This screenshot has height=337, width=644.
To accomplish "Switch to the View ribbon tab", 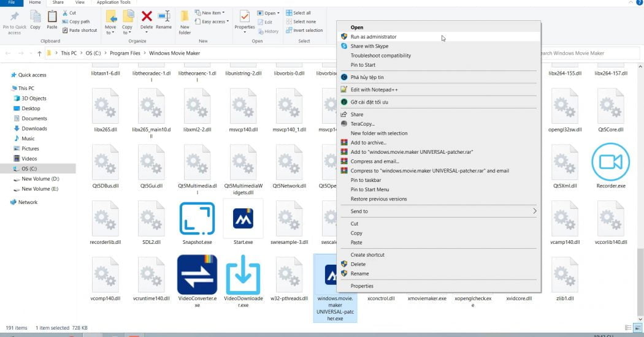I will pyautogui.click(x=80, y=2).
